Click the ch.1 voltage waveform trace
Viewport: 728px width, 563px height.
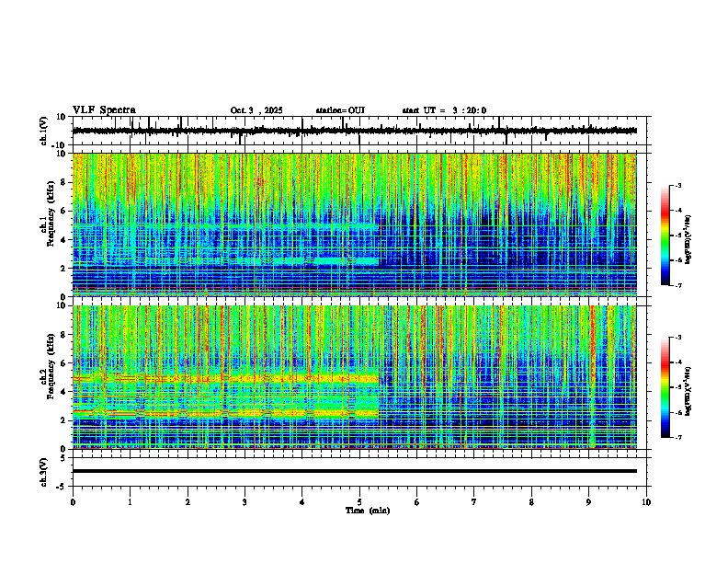[354, 131]
